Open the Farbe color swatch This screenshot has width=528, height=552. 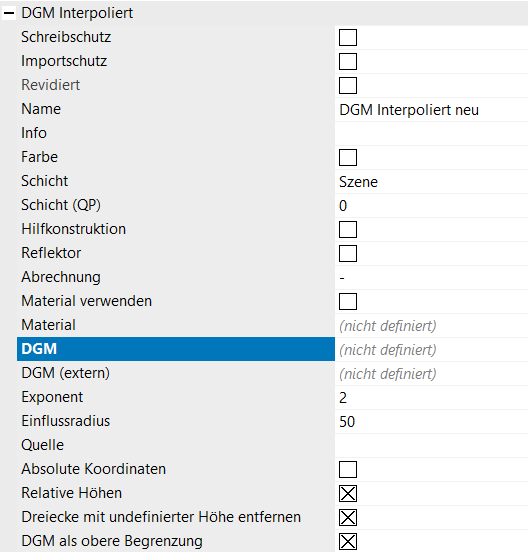348,157
